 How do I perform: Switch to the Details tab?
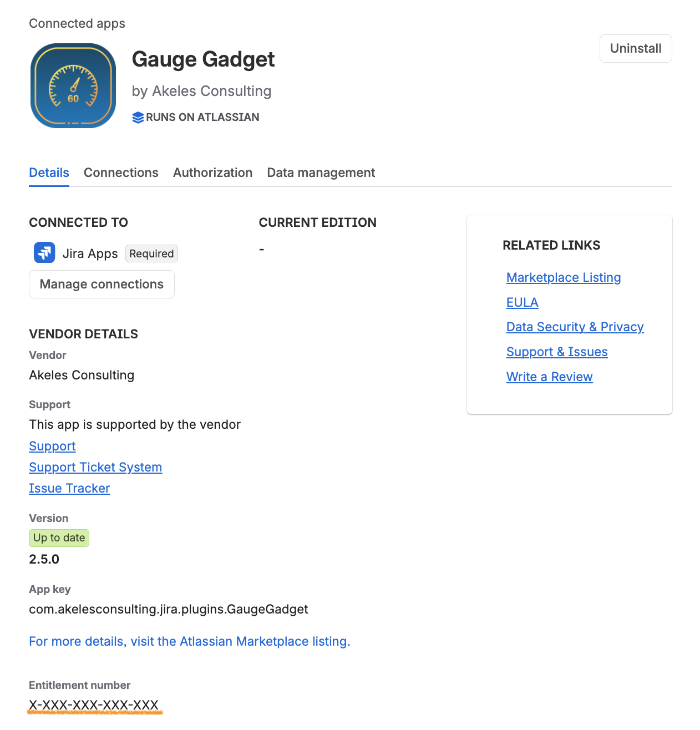[49, 173]
